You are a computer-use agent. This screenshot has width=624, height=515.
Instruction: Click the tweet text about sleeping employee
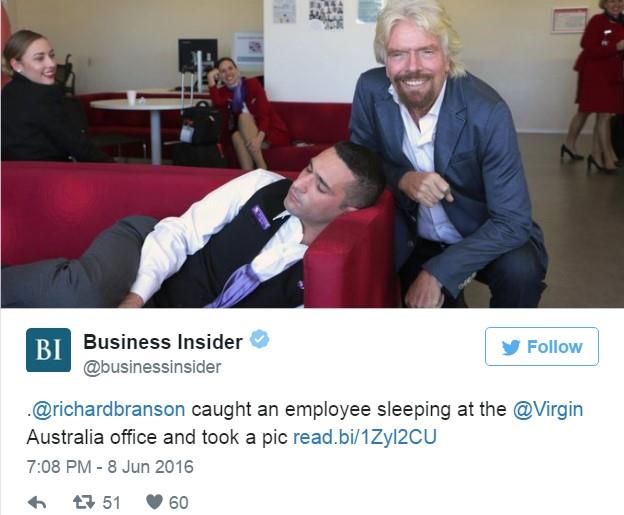click(305, 423)
